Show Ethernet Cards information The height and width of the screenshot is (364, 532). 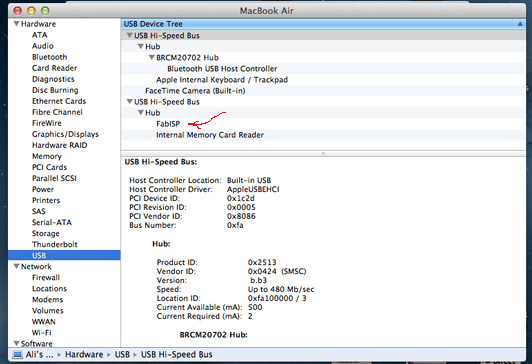coord(59,101)
